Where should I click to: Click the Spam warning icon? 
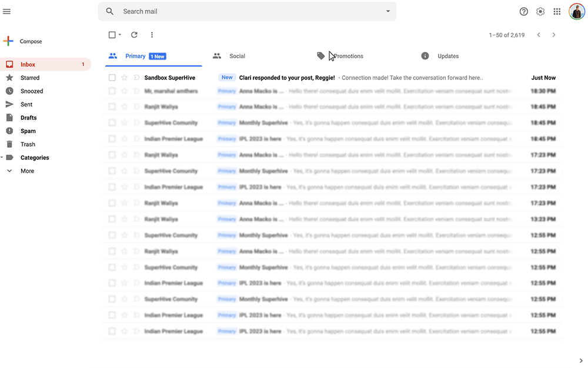(x=9, y=131)
